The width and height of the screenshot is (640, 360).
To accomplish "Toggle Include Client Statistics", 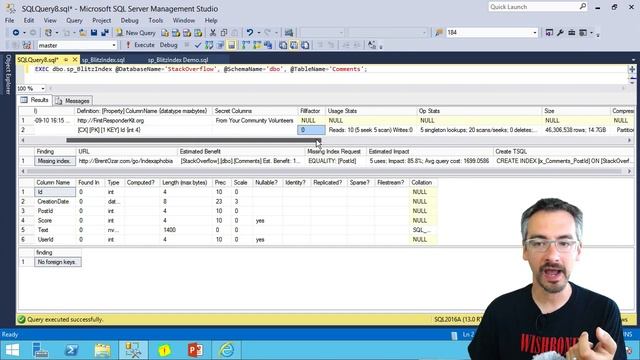I will tap(268, 45).
